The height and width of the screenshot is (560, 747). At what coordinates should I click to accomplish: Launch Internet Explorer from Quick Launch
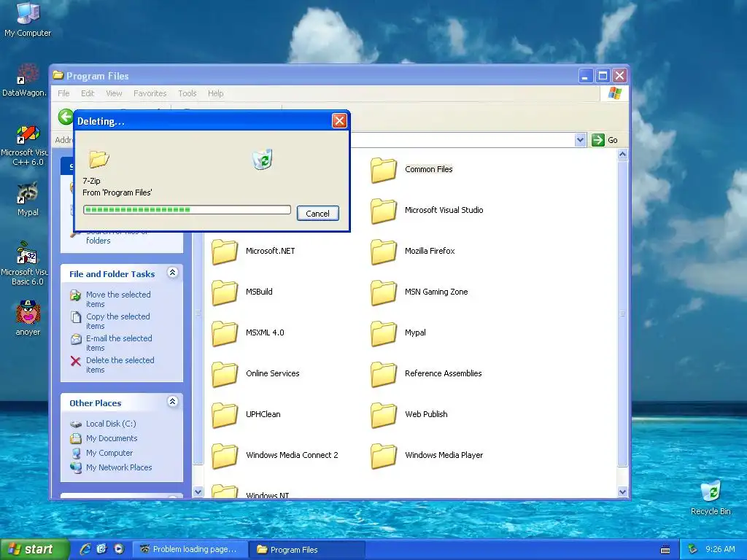point(86,549)
